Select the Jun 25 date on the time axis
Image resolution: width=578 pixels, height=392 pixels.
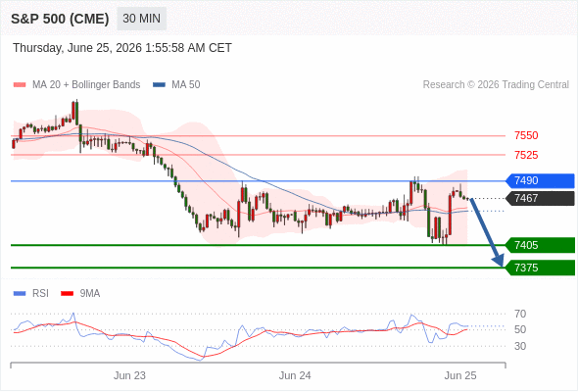tap(460, 375)
